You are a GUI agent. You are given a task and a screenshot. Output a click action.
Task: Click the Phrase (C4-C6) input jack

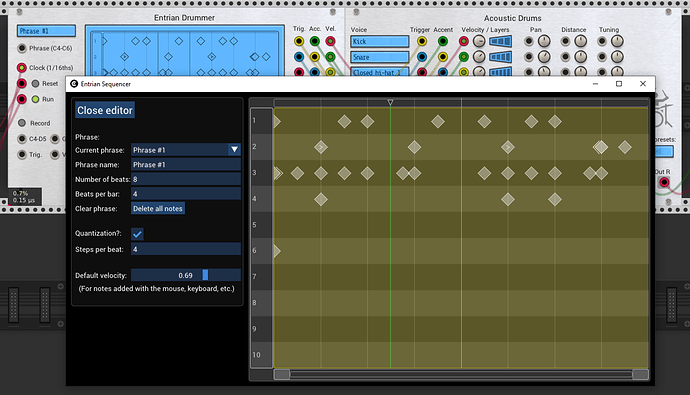click(22, 48)
